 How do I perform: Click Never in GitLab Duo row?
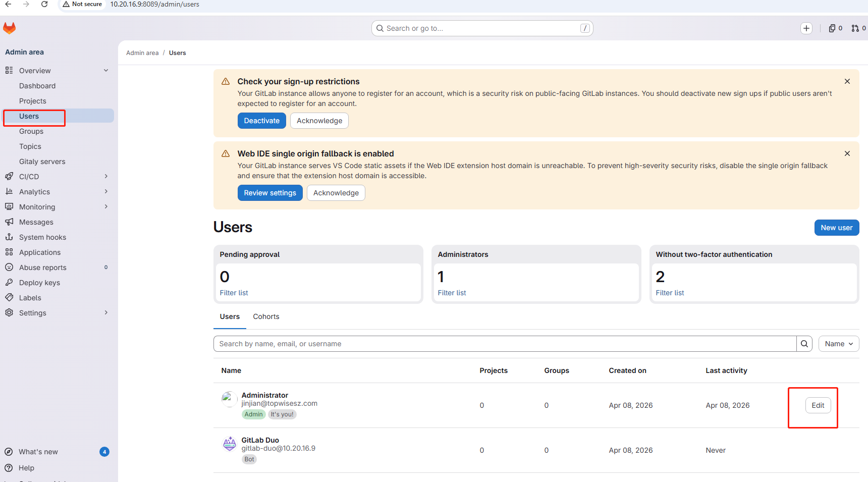(716, 450)
